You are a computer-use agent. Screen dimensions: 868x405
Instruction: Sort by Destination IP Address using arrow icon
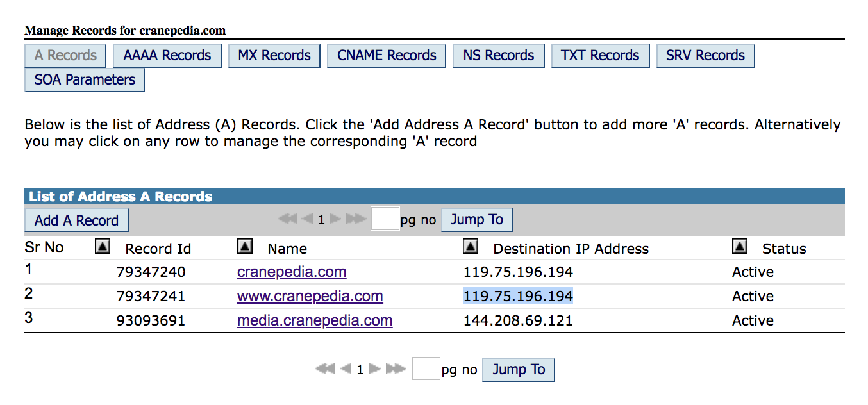(x=471, y=247)
